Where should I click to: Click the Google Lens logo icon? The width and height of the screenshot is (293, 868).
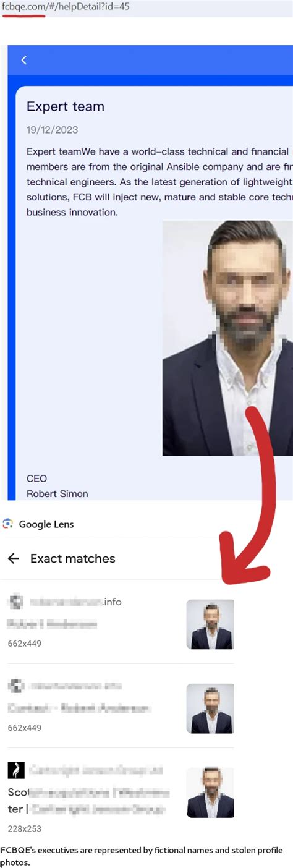point(7,524)
